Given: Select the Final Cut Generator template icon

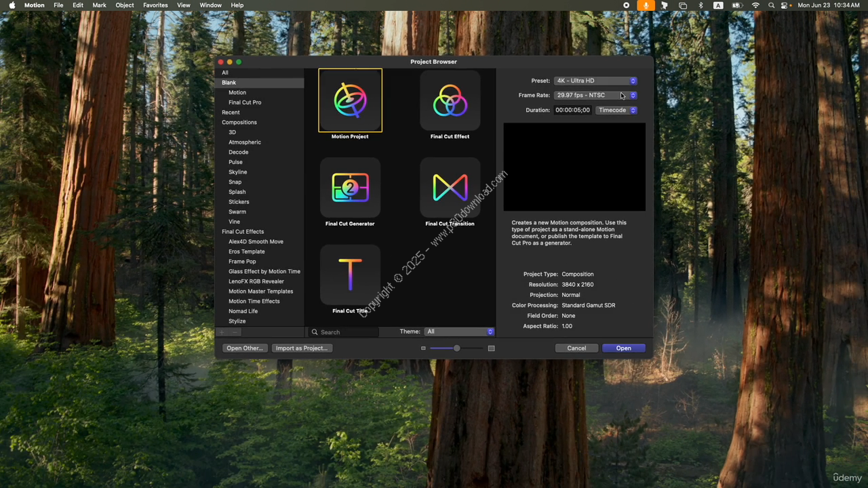Looking at the screenshot, I should click(x=350, y=188).
